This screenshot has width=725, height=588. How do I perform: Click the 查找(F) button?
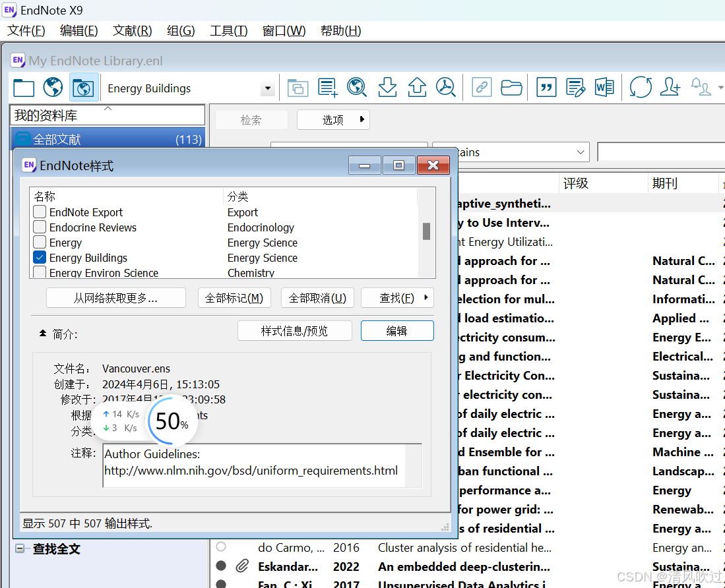click(396, 298)
